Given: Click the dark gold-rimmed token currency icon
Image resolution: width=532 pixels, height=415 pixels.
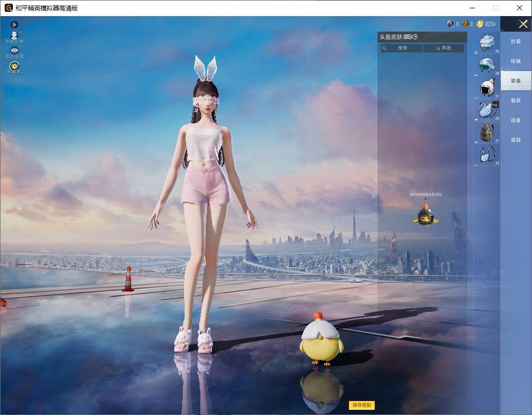Looking at the screenshot, I should click(x=465, y=24).
